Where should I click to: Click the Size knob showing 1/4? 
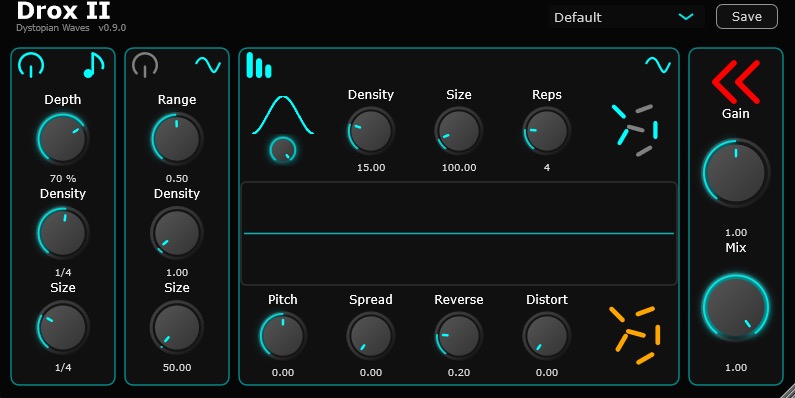(x=63, y=327)
